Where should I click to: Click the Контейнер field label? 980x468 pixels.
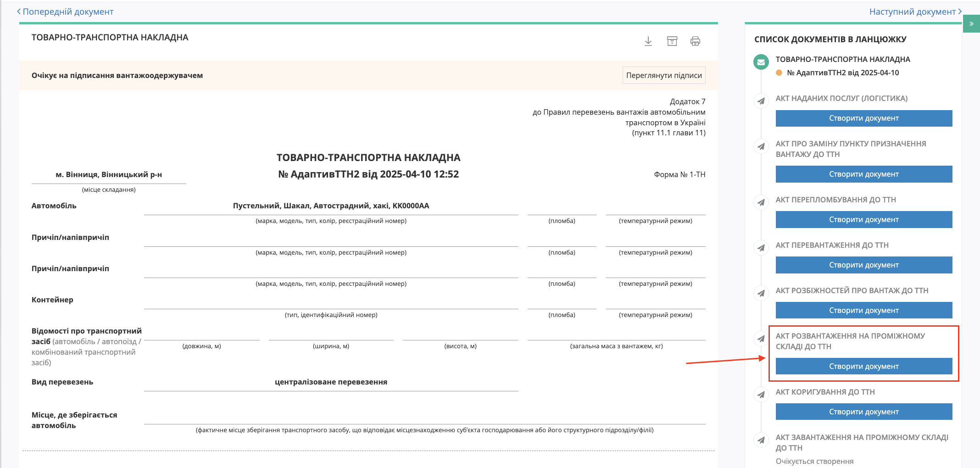click(x=52, y=300)
